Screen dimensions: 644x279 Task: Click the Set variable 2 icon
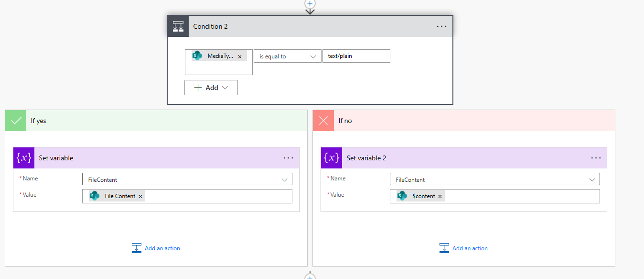[332, 158]
